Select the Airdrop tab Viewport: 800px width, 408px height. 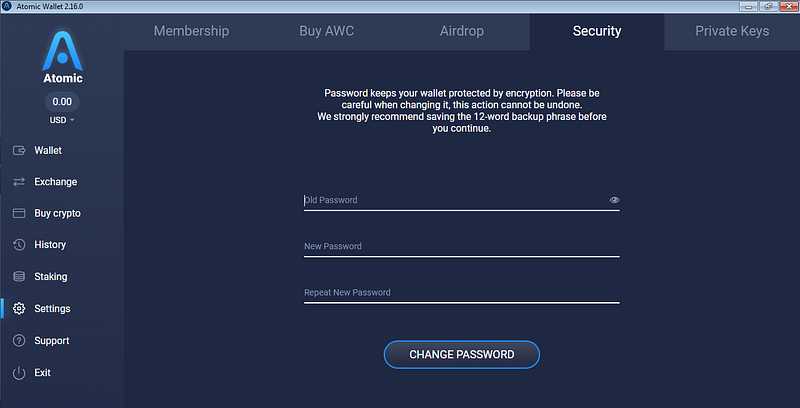tap(462, 31)
